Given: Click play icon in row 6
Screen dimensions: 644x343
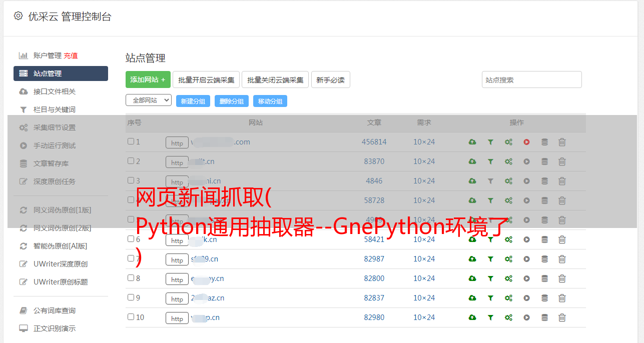Looking at the screenshot, I should pyautogui.click(x=526, y=239).
